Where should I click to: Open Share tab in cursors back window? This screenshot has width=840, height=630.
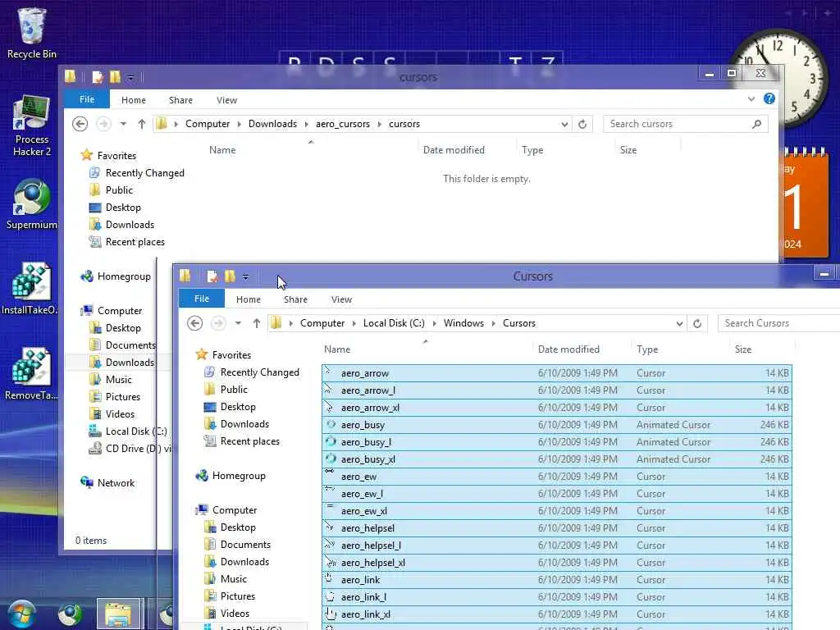click(x=180, y=99)
